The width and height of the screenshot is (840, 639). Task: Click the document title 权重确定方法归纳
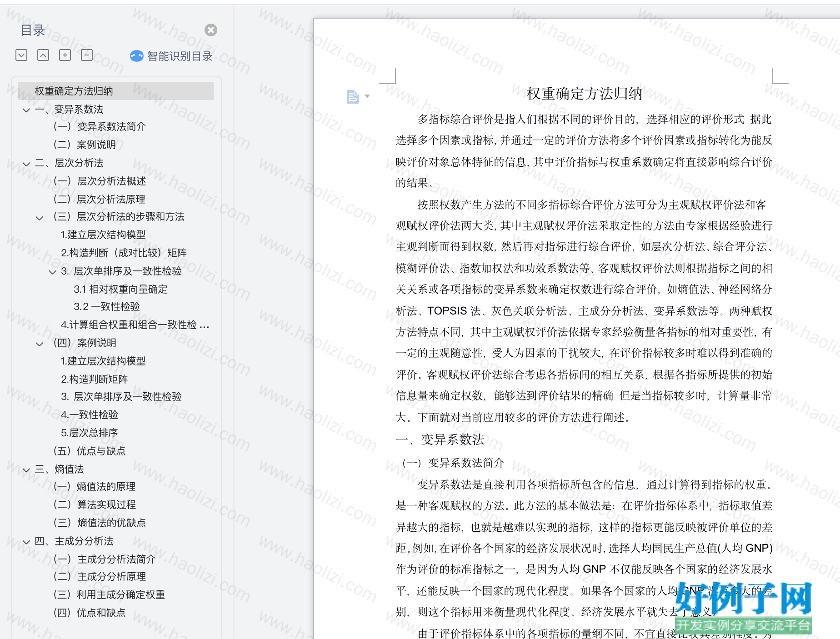click(584, 94)
